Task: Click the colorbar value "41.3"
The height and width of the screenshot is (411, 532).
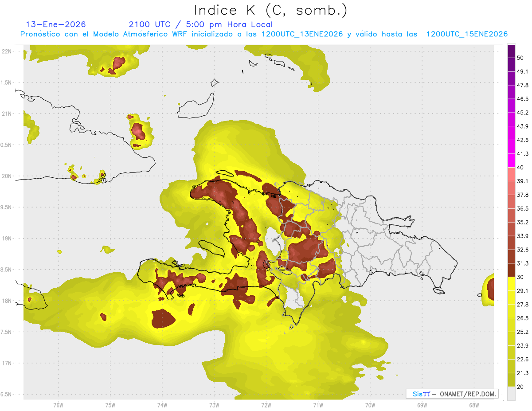Action: pos(523,154)
